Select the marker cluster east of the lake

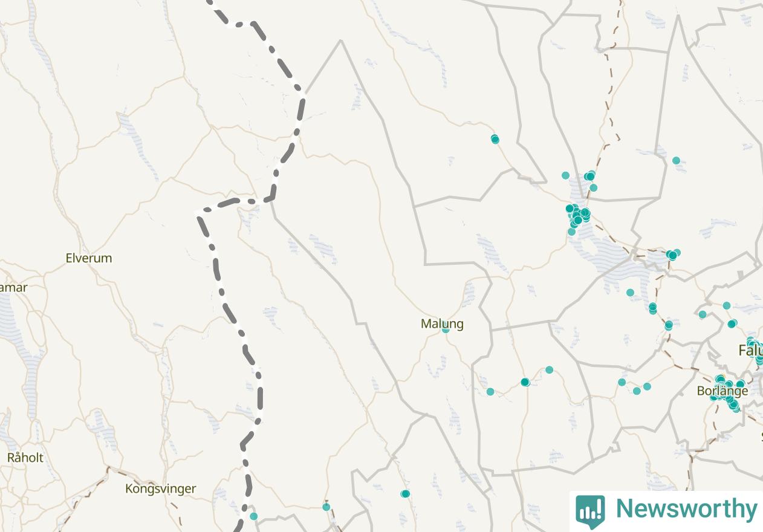[x=673, y=255]
